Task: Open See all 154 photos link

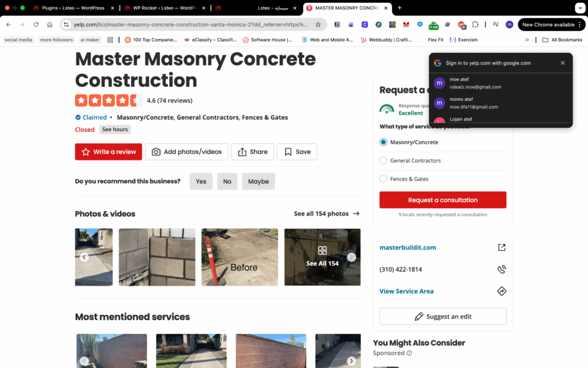Action: pyautogui.click(x=322, y=213)
